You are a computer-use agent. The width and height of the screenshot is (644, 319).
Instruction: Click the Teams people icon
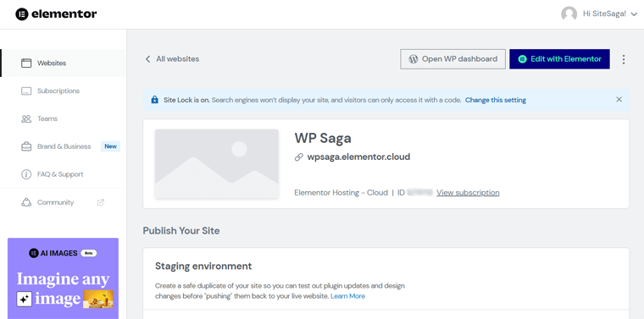pos(26,119)
